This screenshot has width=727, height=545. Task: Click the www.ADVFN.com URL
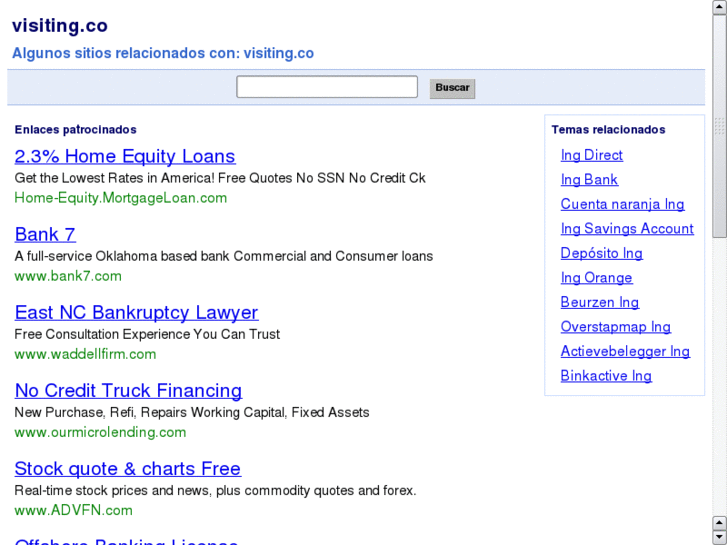(73, 510)
